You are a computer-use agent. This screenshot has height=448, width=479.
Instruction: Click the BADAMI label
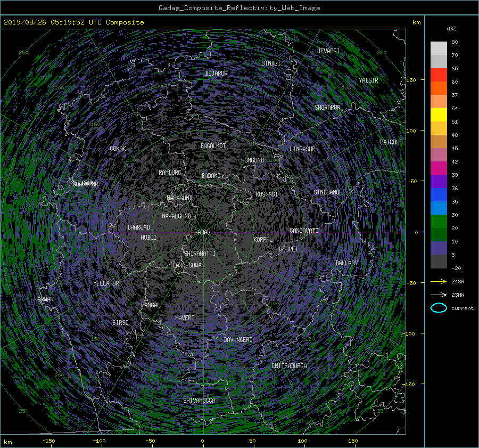(x=211, y=176)
